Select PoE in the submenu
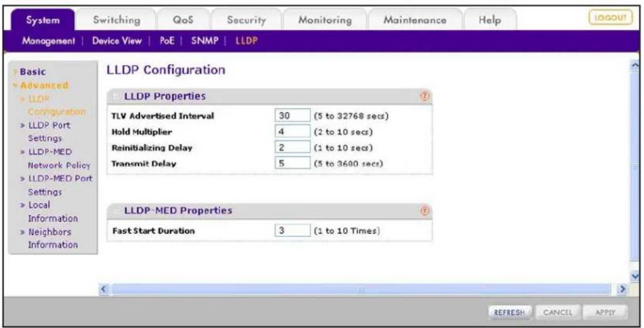 167,41
